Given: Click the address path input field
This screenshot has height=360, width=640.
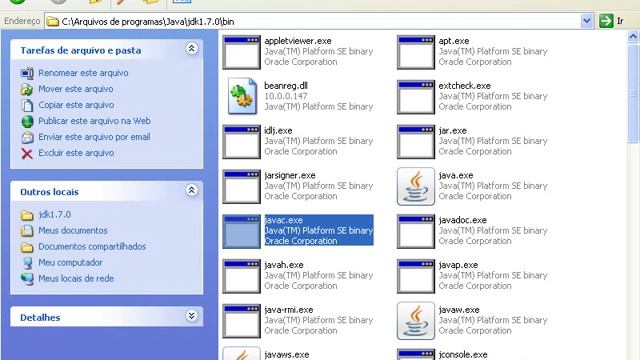Looking at the screenshot, I should (x=313, y=21).
